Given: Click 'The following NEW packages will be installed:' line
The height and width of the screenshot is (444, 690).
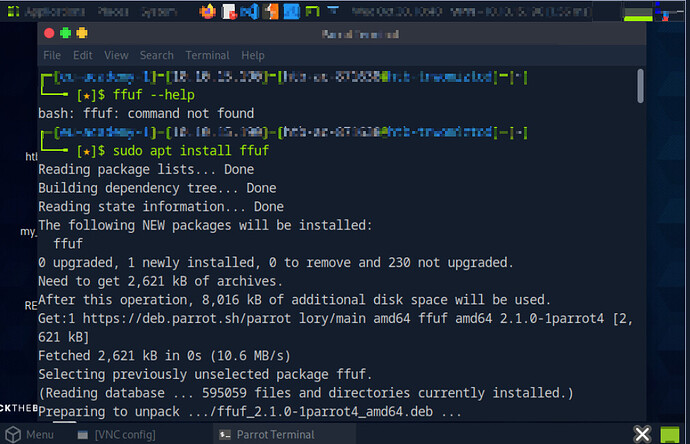Looking at the screenshot, I should (205, 225).
